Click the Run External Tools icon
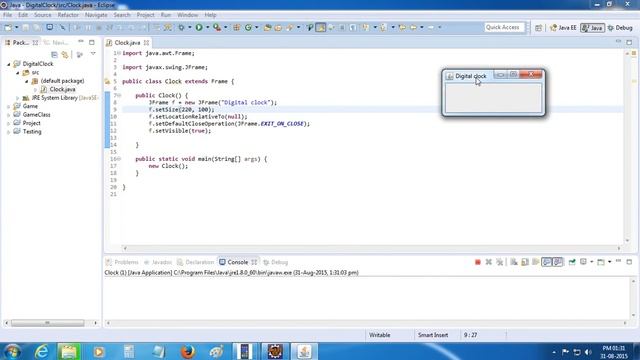 [x=217, y=27]
